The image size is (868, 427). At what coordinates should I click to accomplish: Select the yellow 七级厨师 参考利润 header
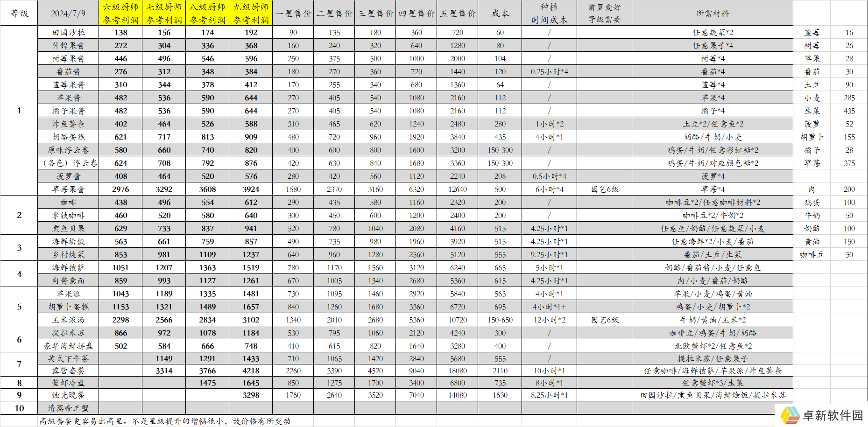point(164,13)
